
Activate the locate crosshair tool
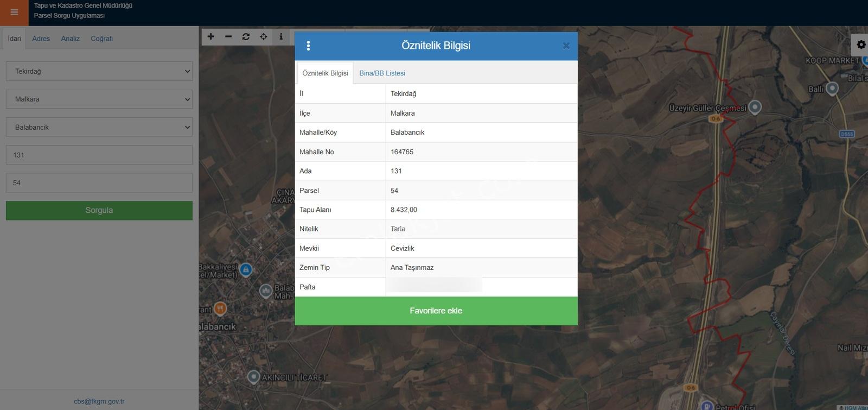263,36
